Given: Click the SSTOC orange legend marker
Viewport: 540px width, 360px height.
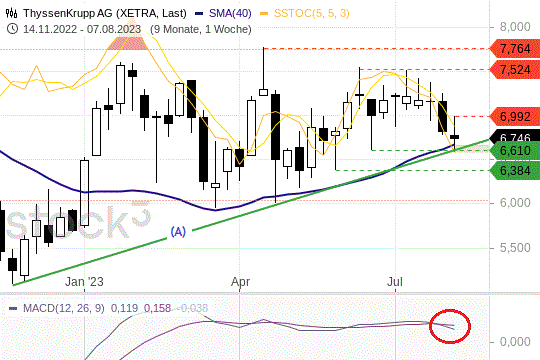Looking at the screenshot, I should [264, 14].
